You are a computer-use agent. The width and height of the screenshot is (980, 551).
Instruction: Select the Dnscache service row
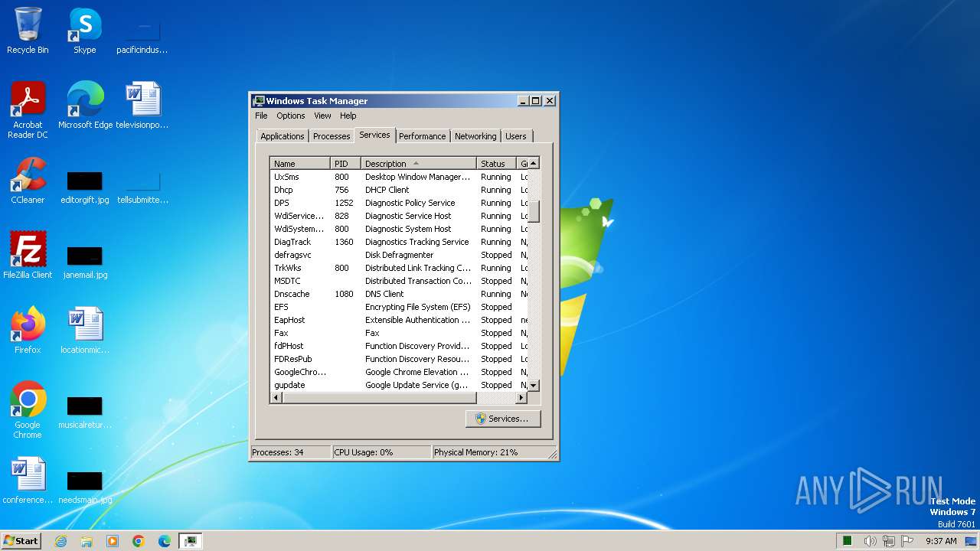pyautogui.click(x=399, y=294)
